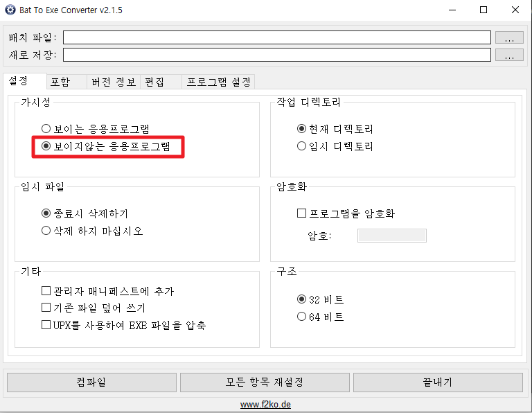Click the 암호 password field
The image size is (532, 413).
coord(392,236)
